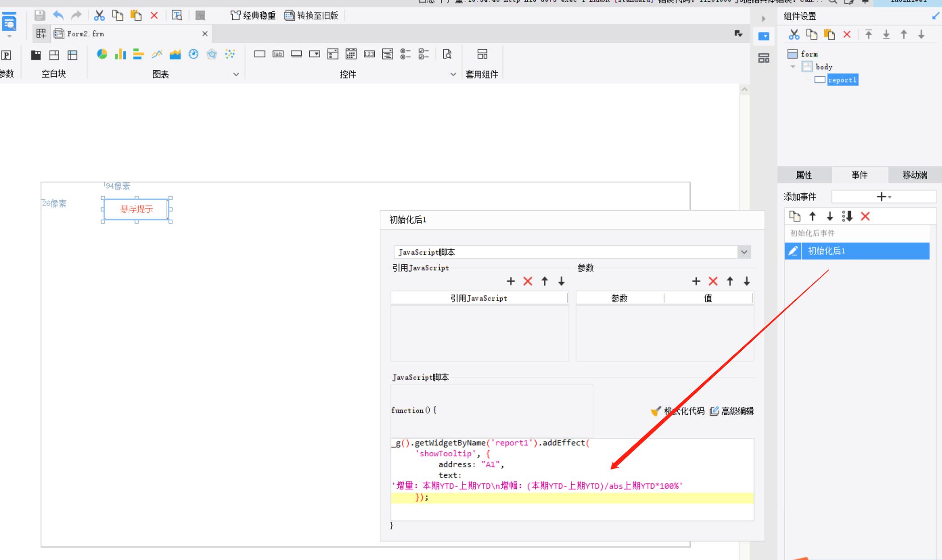
Task: Click 转换至旧版 button
Action: click(312, 15)
